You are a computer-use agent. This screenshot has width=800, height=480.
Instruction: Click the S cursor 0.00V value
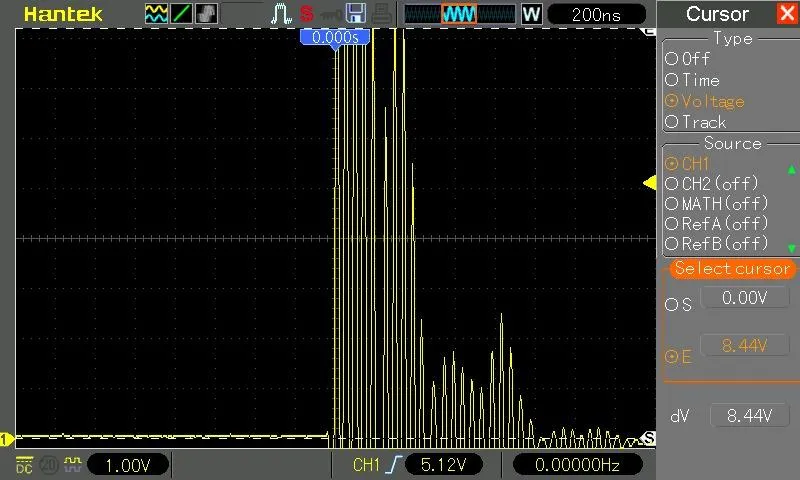coord(745,297)
